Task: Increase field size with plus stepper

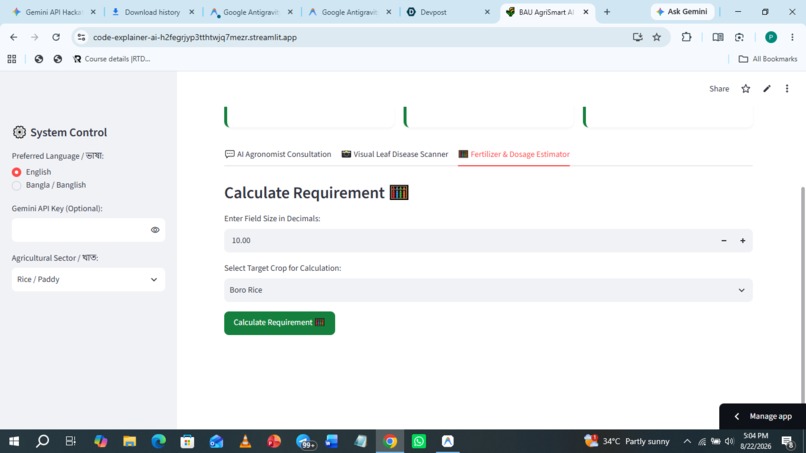Action: pos(742,241)
